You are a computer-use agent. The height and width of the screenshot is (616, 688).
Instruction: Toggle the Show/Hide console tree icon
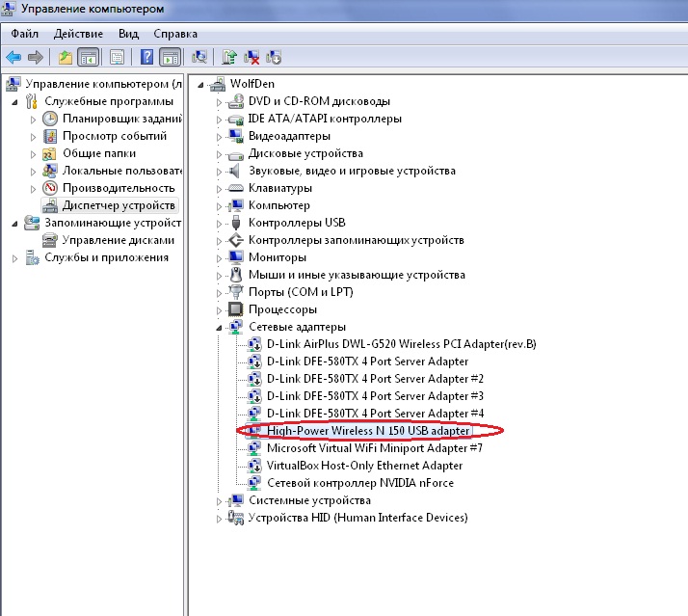(x=88, y=57)
